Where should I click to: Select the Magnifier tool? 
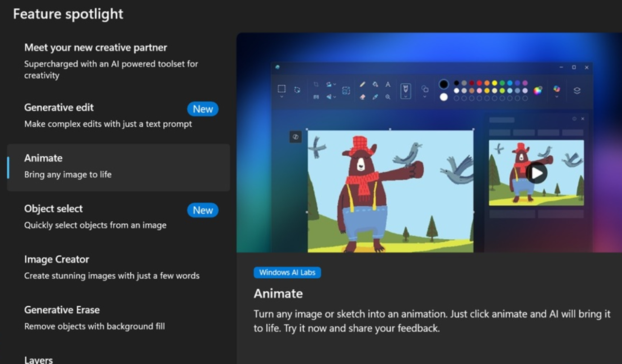(x=388, y=97)
